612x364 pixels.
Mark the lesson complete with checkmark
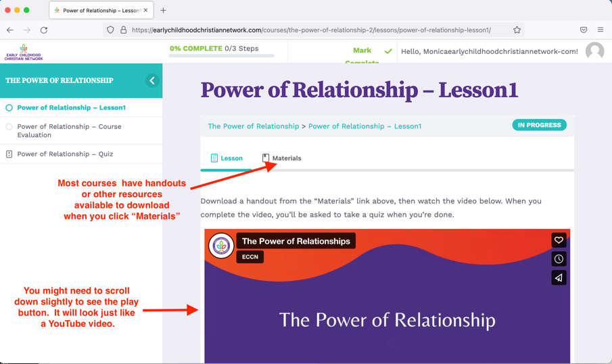pyautogui.click(x=387, y=51)
